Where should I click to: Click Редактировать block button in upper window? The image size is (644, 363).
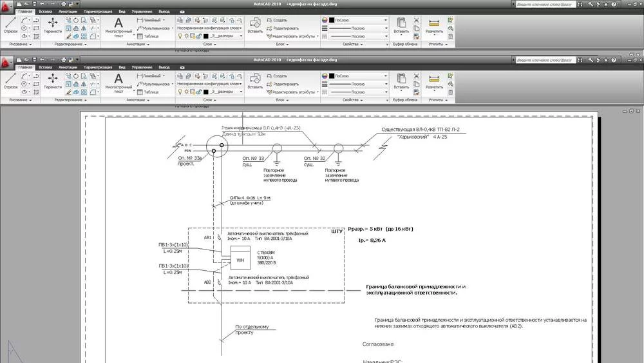tap(283, 28)
